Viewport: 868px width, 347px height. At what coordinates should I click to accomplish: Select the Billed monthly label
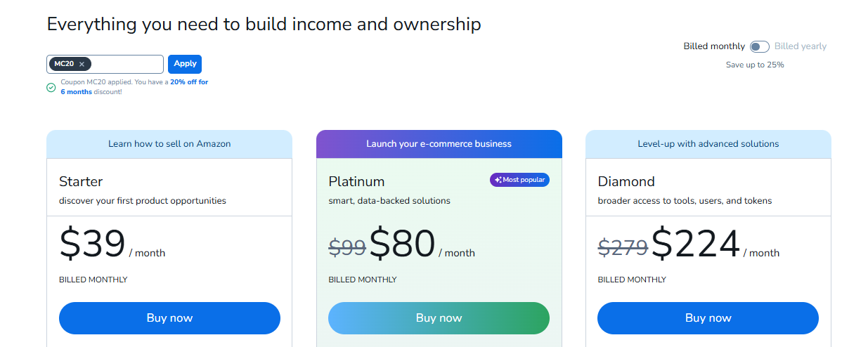click(x=714, y=46)
